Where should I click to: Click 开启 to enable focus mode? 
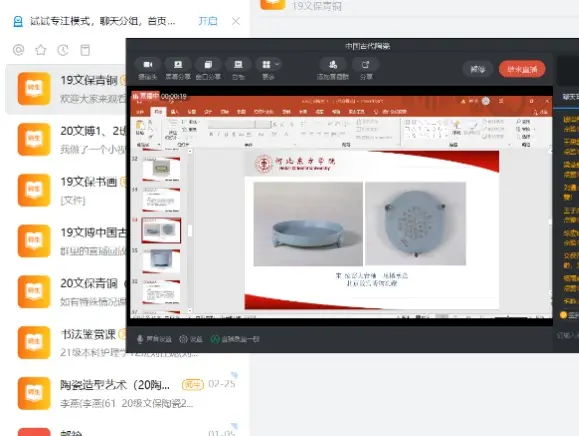coord(208,21)
